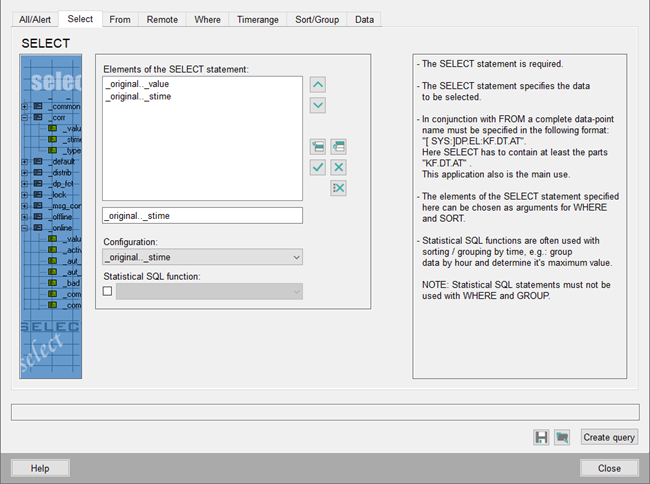Collapse the _corr tree node

click(x=25, y=117)
